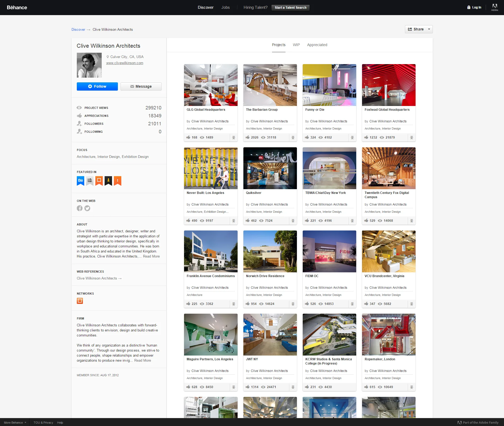Open the Funny or Die project thumbnail

[x=329, y=85]
